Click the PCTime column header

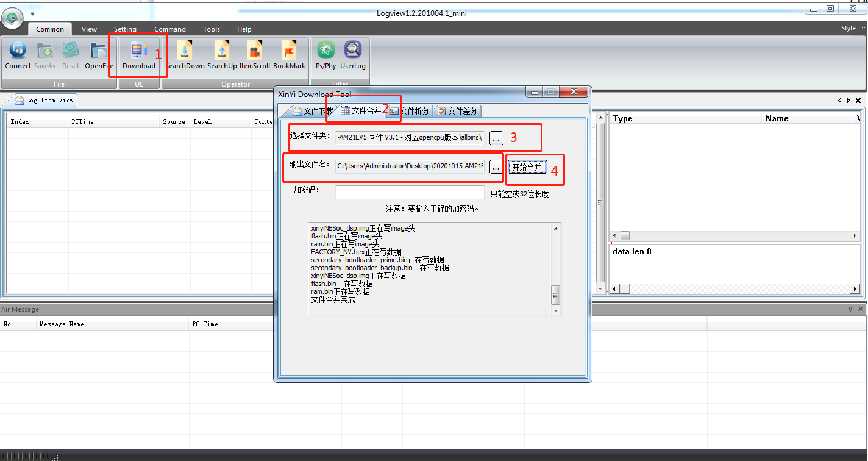114,121
